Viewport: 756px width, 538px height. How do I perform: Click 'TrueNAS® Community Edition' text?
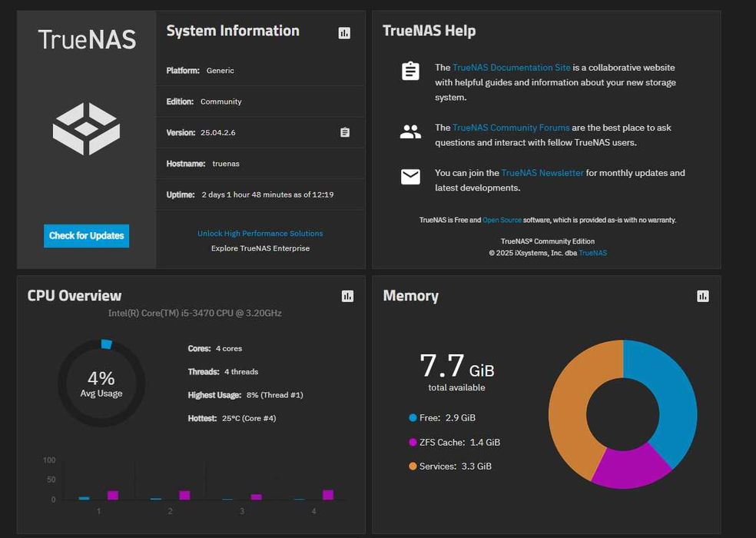coord(548,241)
